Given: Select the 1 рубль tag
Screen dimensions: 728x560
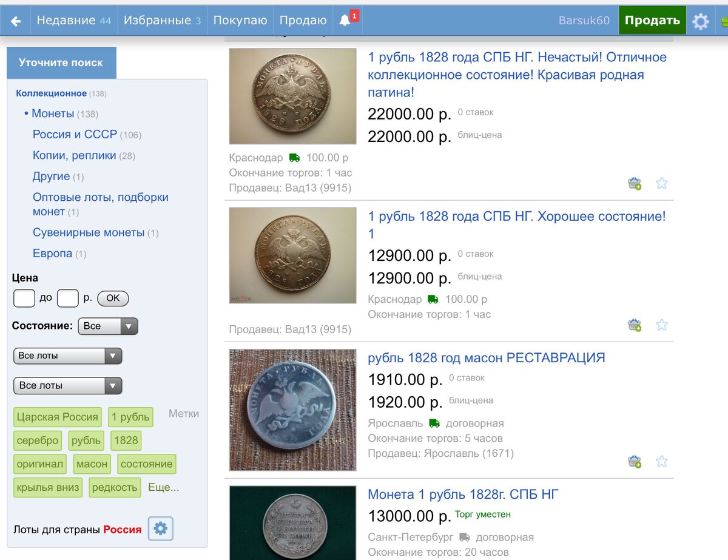Looking at the screenshot, I should coord(130,417).
